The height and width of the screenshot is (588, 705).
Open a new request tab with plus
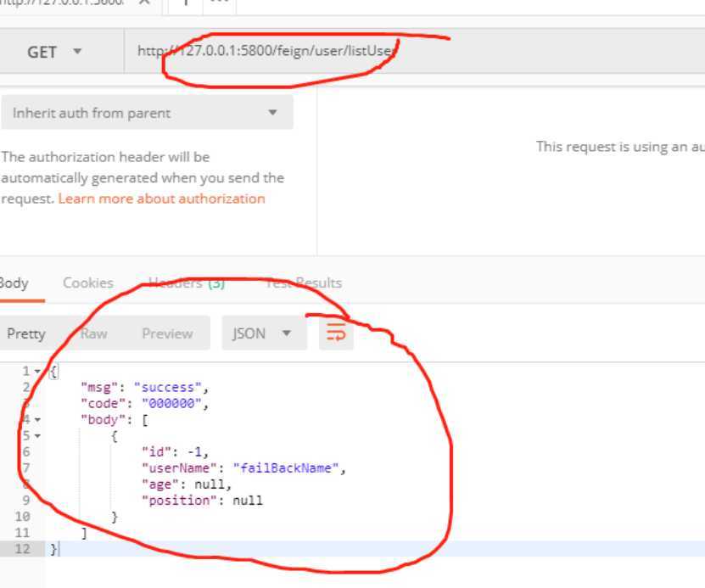pos(186,3)
